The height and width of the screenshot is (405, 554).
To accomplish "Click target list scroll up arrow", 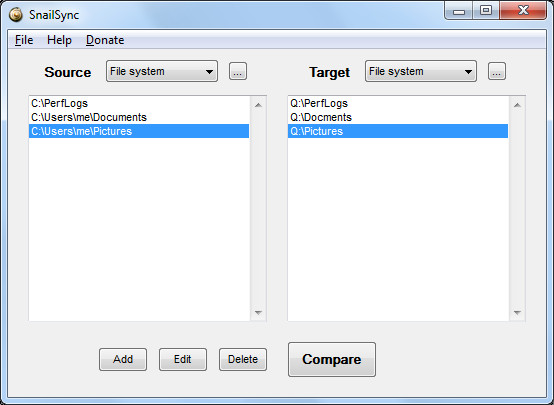I will coord(517,105).
